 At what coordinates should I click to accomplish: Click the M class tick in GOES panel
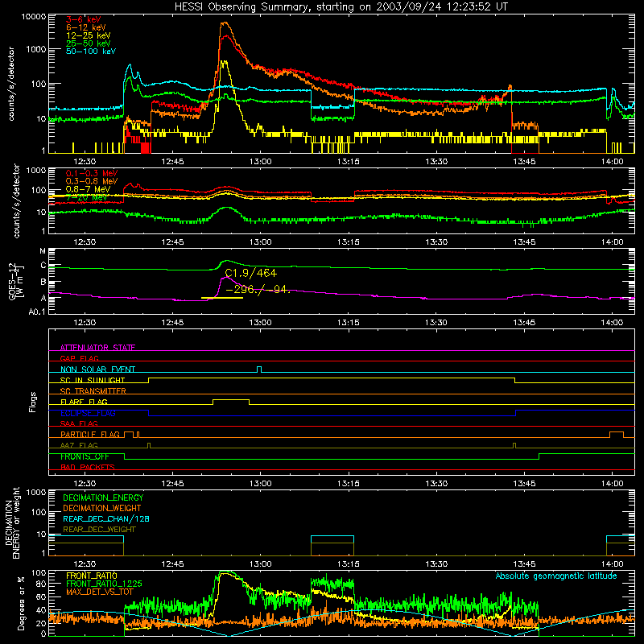pos(43,251)
